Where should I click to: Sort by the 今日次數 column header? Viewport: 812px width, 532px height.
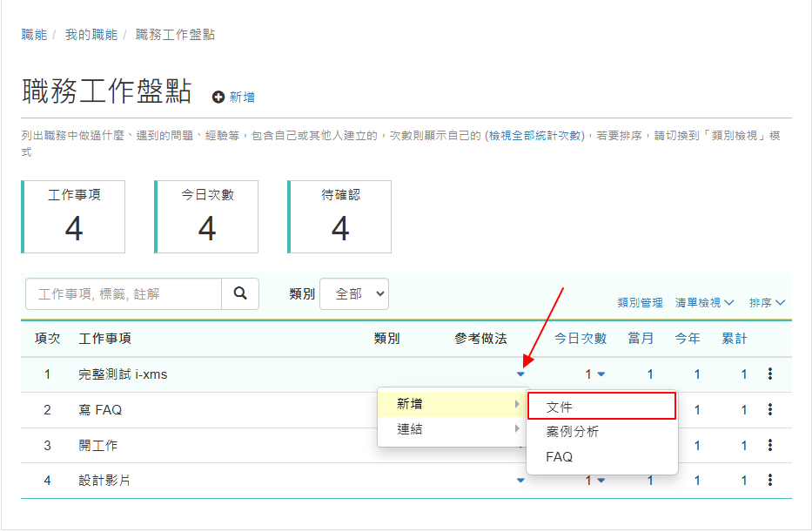point(580,338)
